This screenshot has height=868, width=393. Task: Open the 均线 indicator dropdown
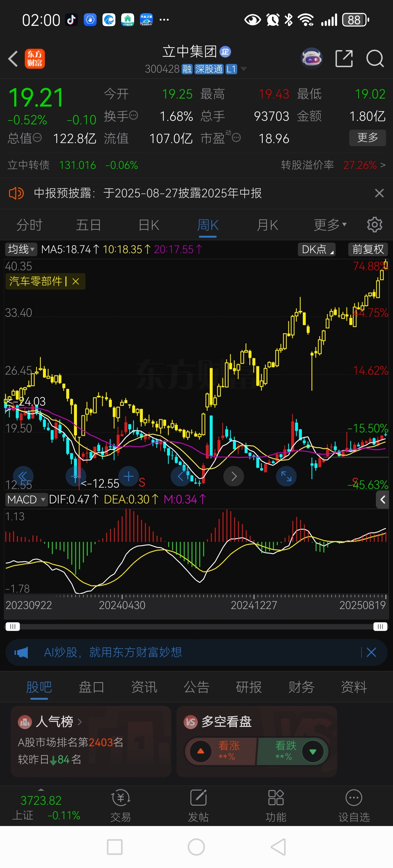click(21, 249)
